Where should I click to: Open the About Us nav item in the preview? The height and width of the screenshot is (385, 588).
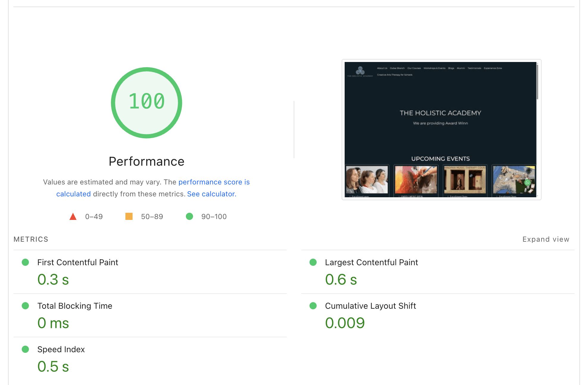[382, 68]
